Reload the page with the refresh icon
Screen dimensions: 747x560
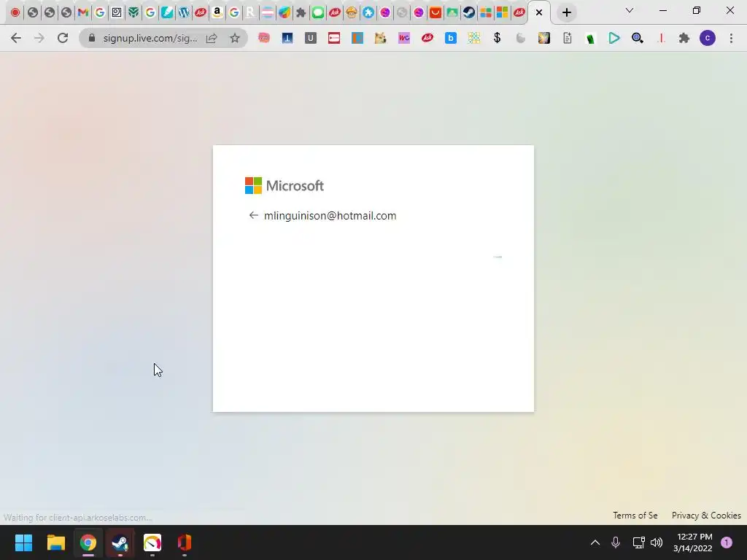63,38
